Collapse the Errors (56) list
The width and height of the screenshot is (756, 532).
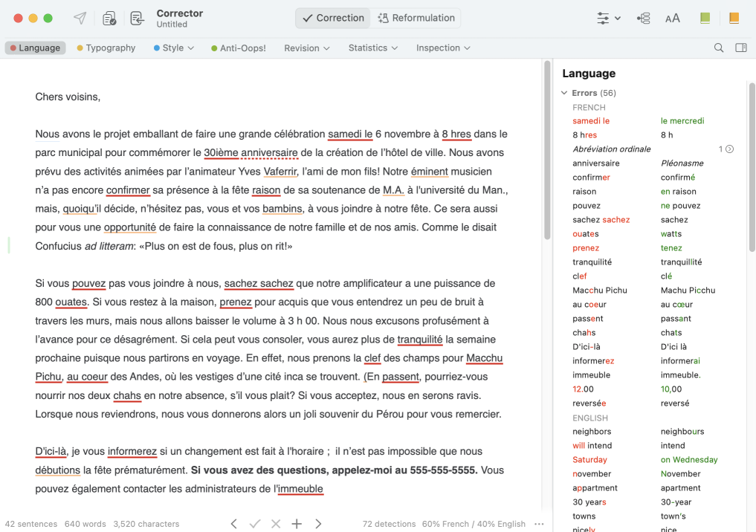[x=564, y=93]
